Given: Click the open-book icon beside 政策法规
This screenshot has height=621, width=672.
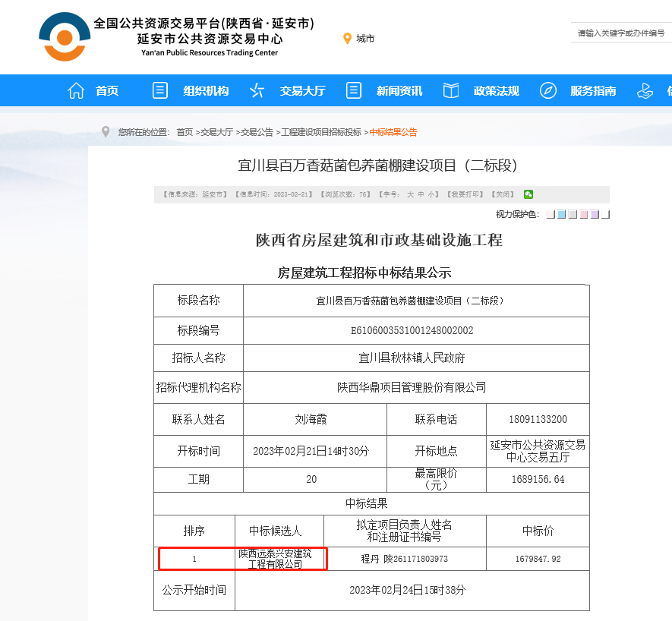Looking at the screenshot, I should (x=450, y=90).
